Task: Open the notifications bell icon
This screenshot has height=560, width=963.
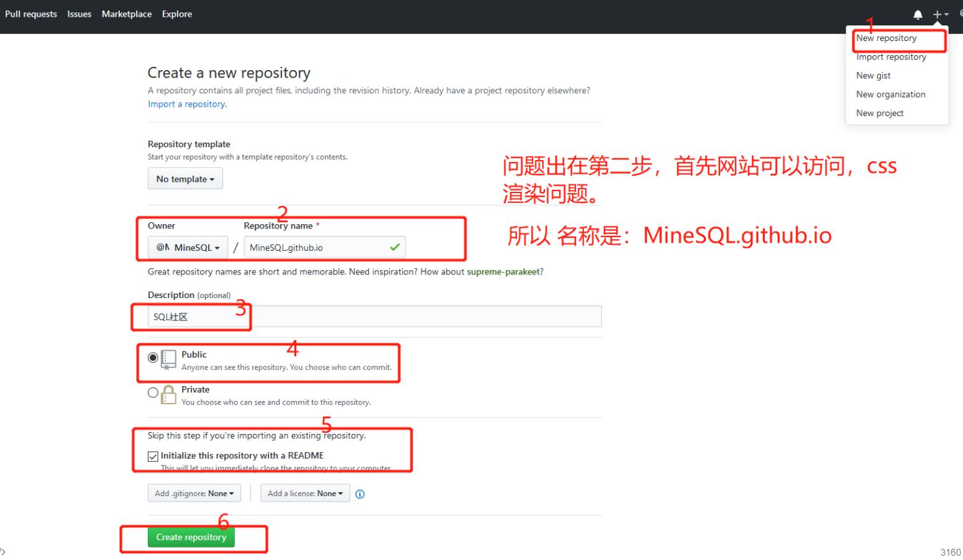Action: pos(918,14)
